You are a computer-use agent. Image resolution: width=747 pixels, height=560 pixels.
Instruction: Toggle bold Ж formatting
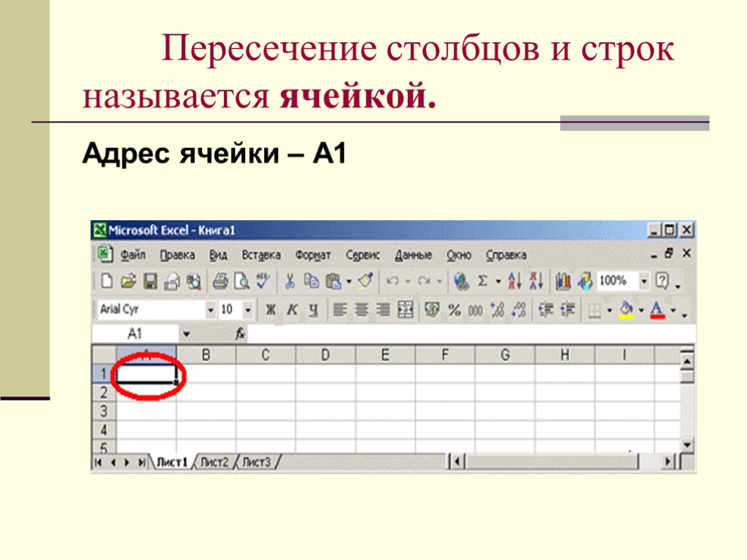tap(271, 310)
